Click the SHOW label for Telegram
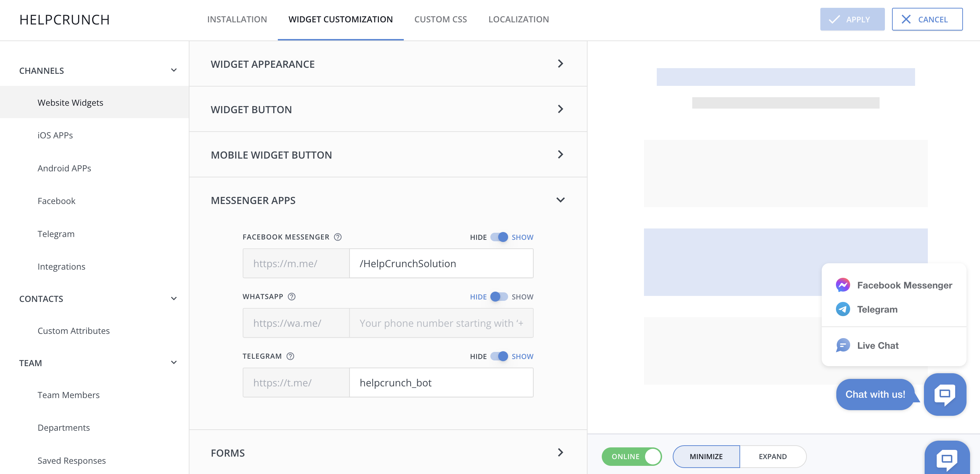Screen dimensions: 980x474 522,357
